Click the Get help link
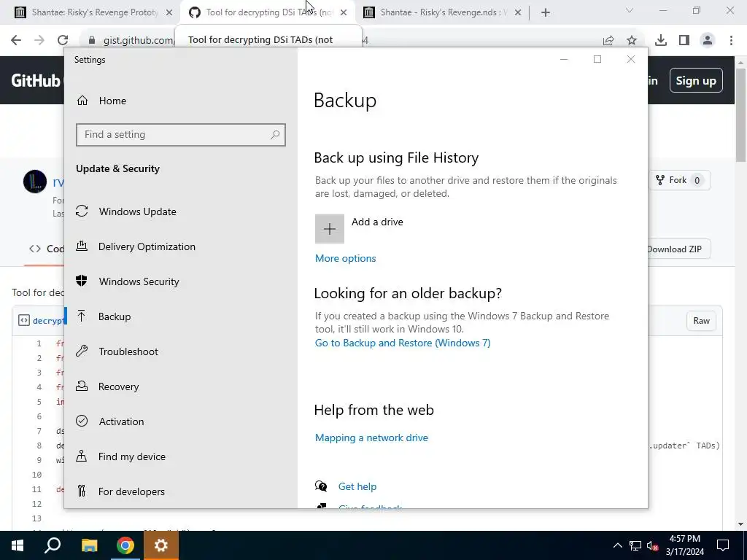747x560 pixels. coord(357,486)
